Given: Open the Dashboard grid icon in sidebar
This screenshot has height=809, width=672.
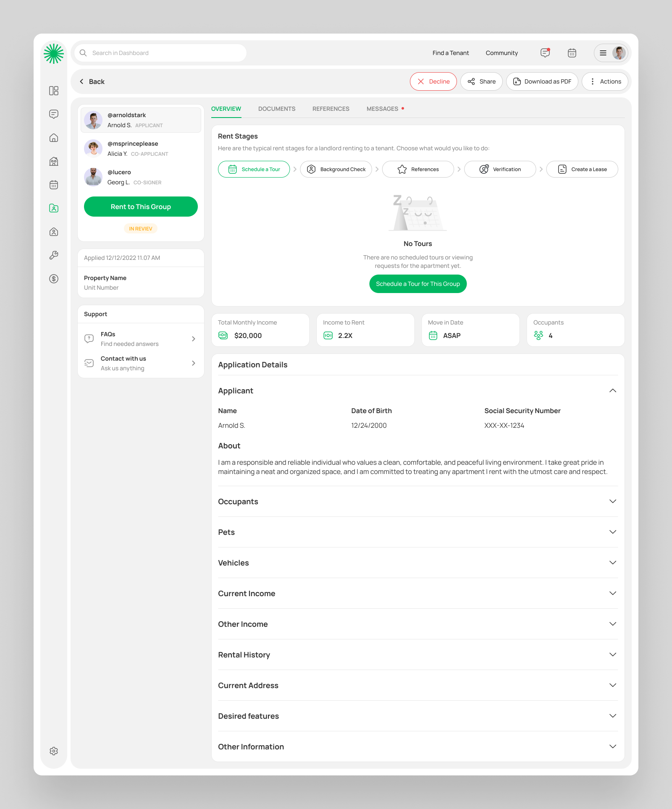Looking at the screenshot, I should [54, 91].
